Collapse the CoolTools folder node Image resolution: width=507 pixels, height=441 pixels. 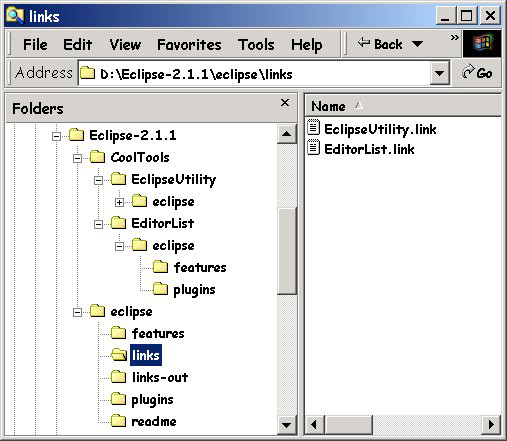[77, 158]
